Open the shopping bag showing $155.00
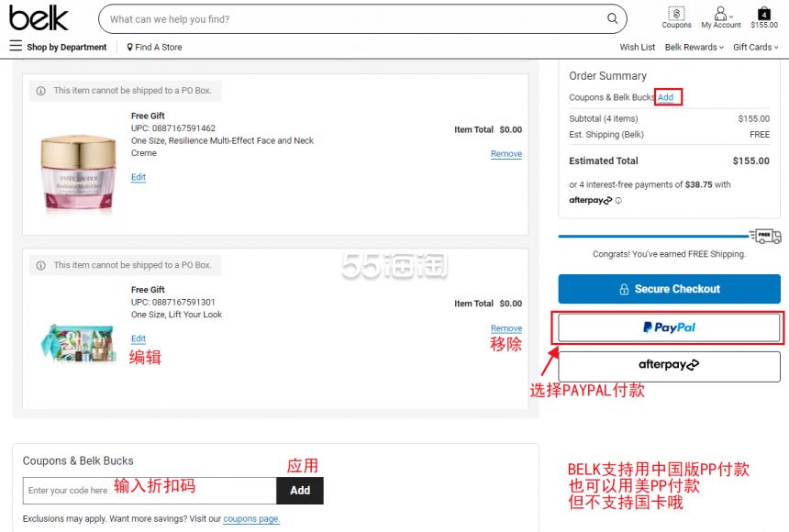Viewport: 789px width, 532px height. point(764,17)
